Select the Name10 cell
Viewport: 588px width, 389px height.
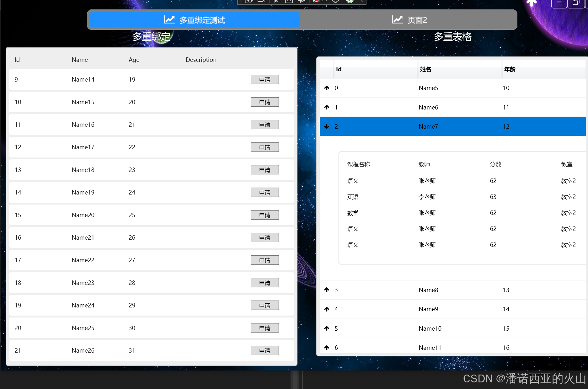pos(430,328)
